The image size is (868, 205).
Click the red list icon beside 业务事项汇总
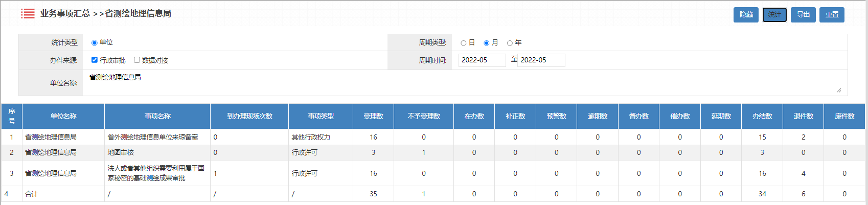tap(28, 14)
